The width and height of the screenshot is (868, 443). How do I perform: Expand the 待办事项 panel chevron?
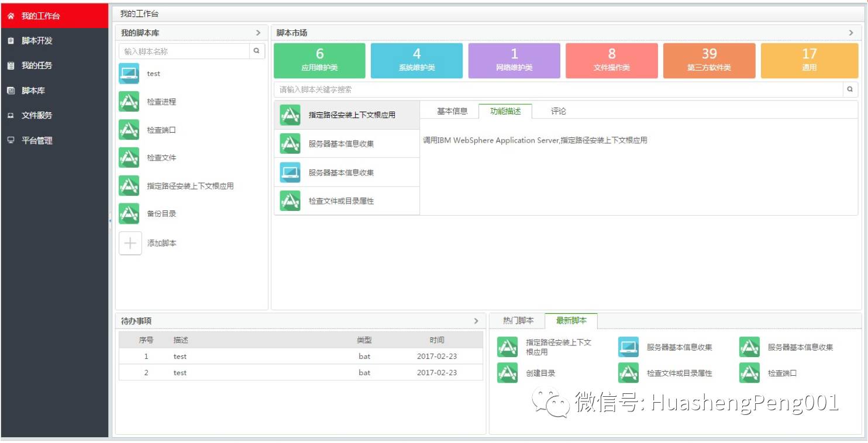click(x=477, y=320)
